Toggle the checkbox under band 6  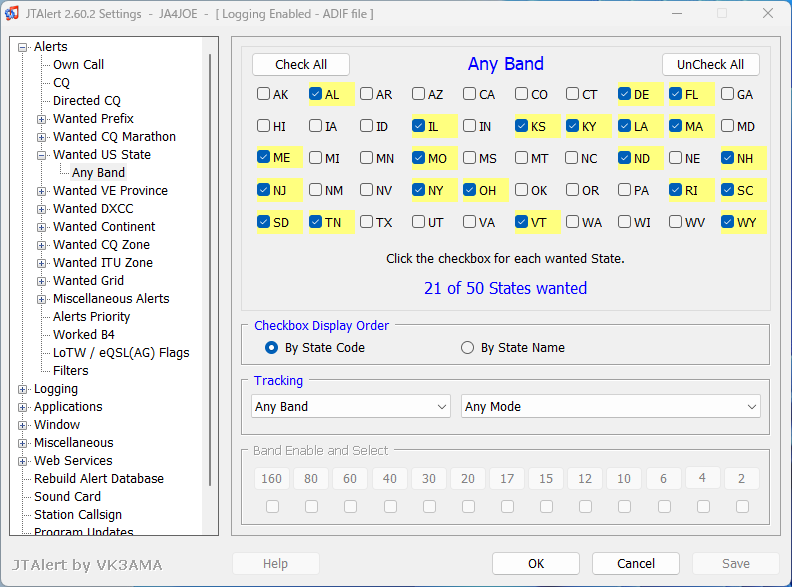pyautogui.click(x=664, y=506)
